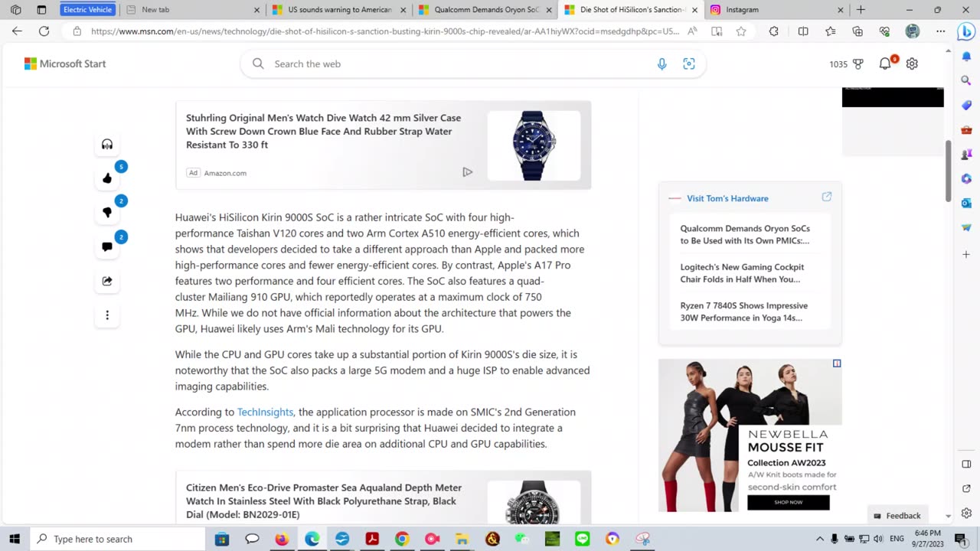Image resolution: width=980 pixels, height=551 pixels.
Task: Click the read aloud icon in address bar
Action: tap(692, 31)
